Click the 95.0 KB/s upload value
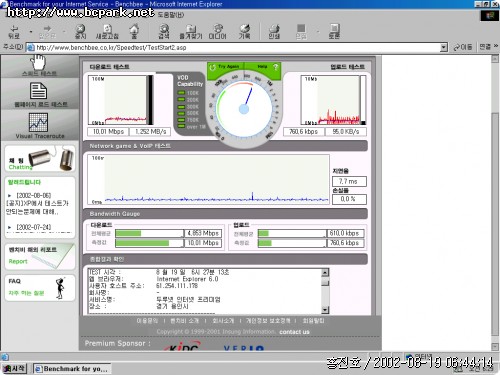This screenshot has width=500, height=375. (346, 132)
